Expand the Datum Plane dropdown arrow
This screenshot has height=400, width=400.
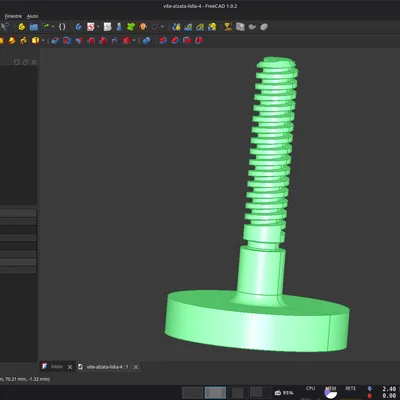162,27
